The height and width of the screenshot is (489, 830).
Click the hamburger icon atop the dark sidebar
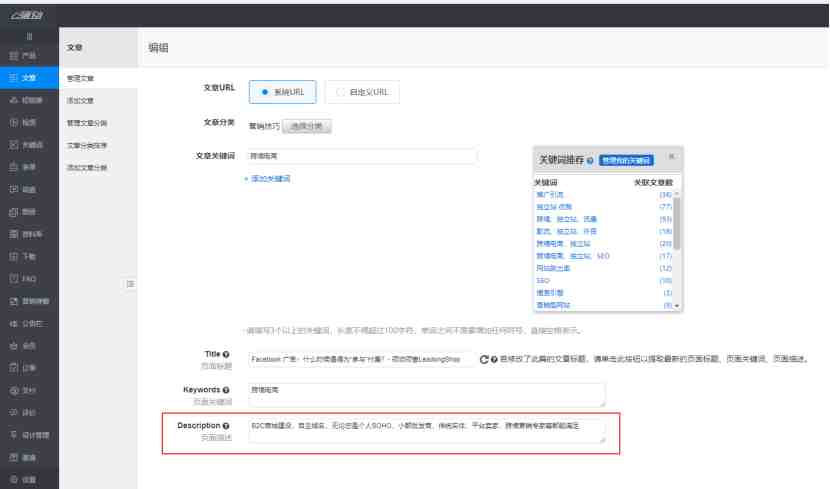[x=29, y=37]
